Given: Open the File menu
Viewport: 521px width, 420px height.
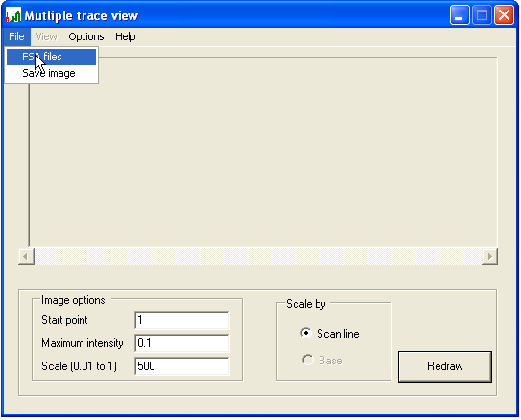Looking at the screenshot, I should pyautogui.click(x=16, y=36).
